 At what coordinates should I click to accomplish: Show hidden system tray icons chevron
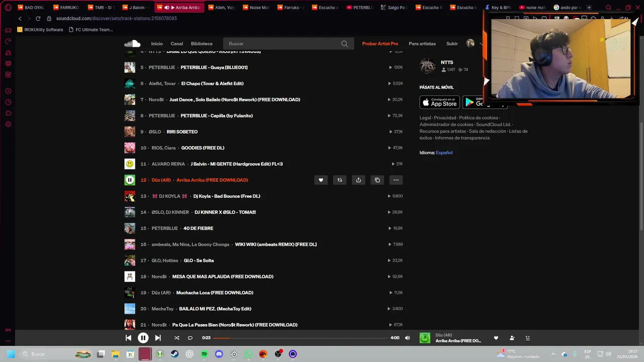553,354
